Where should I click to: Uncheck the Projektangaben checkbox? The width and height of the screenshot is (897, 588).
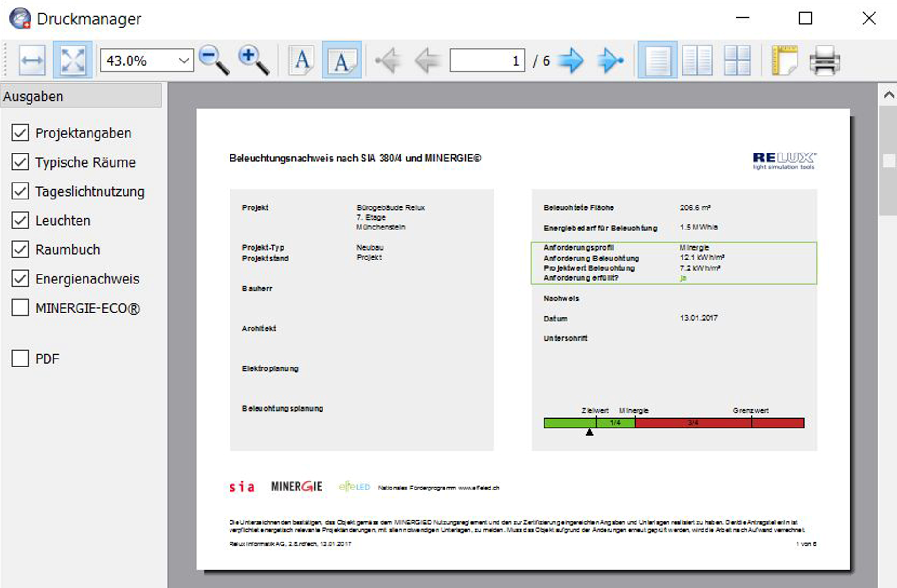(20, 133)
